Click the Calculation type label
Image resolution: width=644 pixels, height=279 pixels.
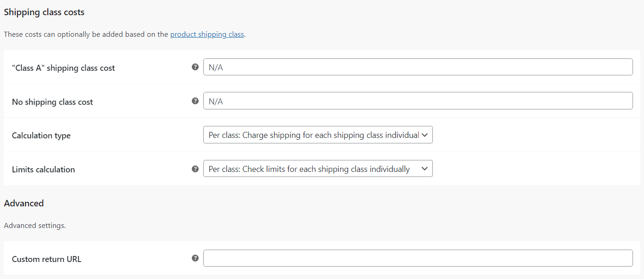(41, 136)
